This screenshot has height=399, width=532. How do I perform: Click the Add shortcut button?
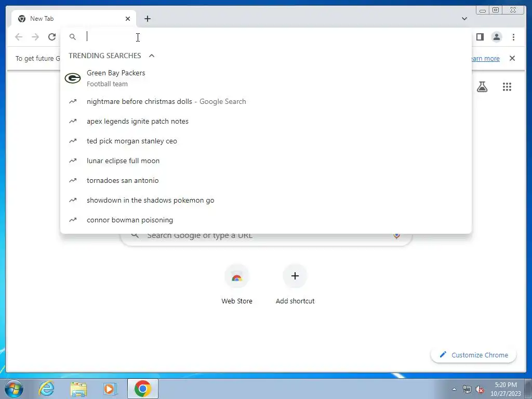[295, 284]
